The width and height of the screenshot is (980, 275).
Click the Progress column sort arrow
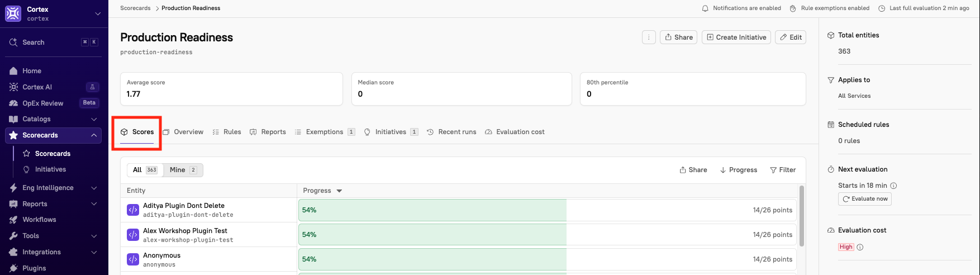[339, 191]
